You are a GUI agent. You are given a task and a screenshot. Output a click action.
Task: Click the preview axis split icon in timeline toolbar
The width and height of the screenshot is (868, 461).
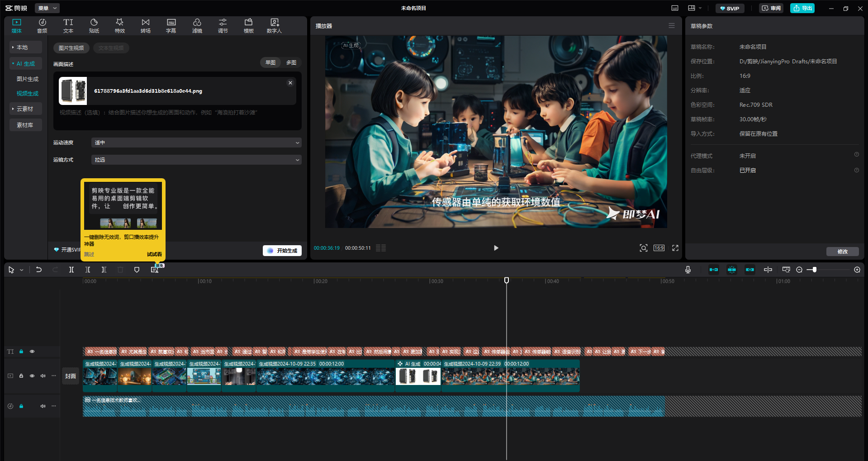768,270
